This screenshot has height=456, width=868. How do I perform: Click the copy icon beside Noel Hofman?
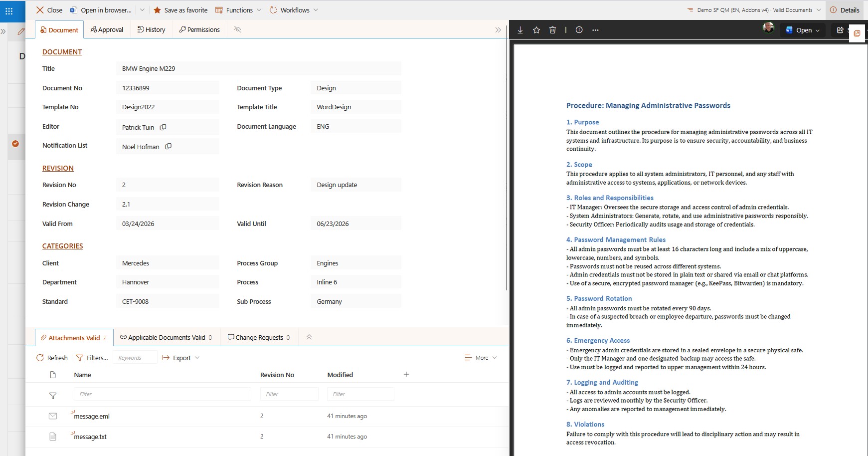[x=168, y=146]
